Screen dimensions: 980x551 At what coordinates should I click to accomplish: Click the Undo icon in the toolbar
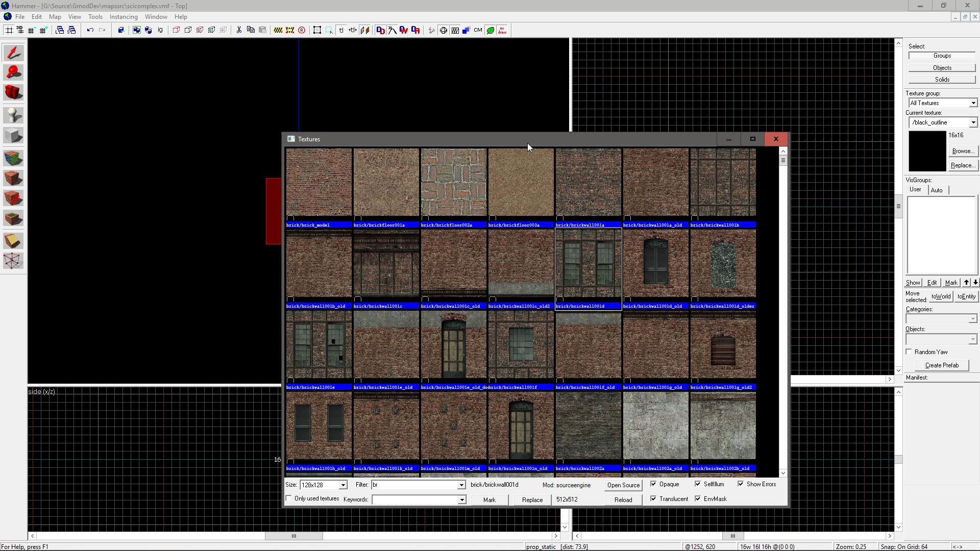click(x=90, y=30)
